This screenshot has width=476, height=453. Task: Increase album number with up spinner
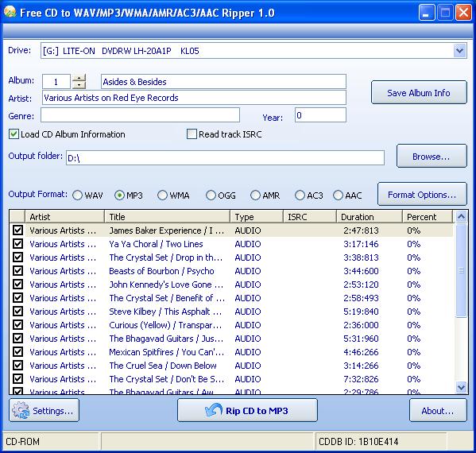click(79, 78)
